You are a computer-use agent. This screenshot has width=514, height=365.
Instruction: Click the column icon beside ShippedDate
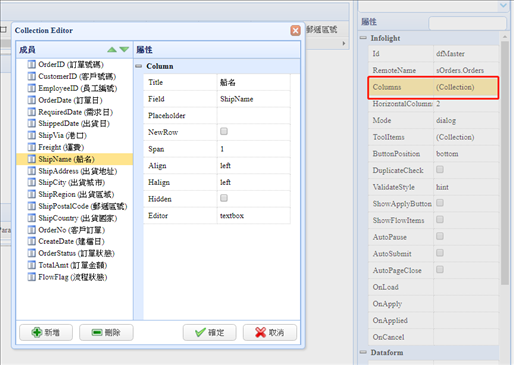[31, 123]
